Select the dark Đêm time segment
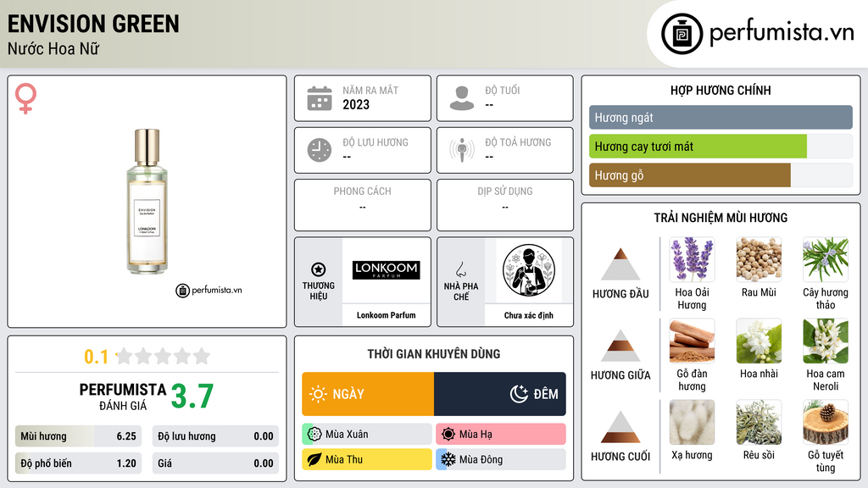 (500, 394)
